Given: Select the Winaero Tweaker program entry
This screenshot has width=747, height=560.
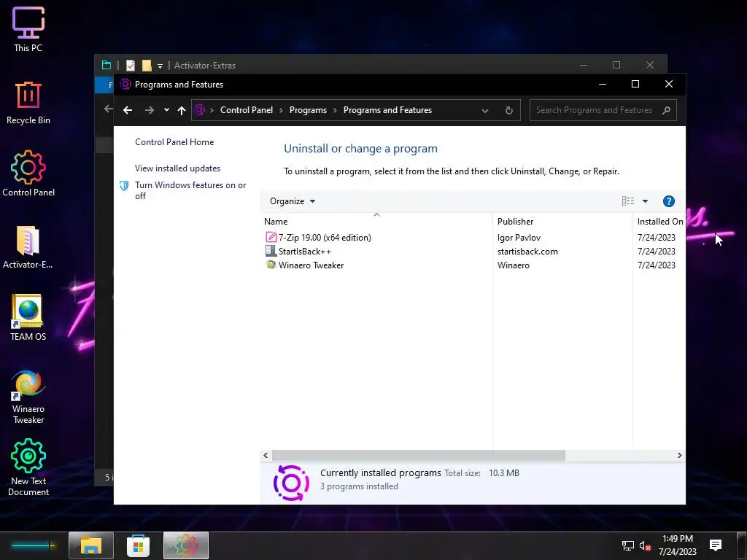Looking at the screenshot, I should pyautogui.click(x=311, y=265).
